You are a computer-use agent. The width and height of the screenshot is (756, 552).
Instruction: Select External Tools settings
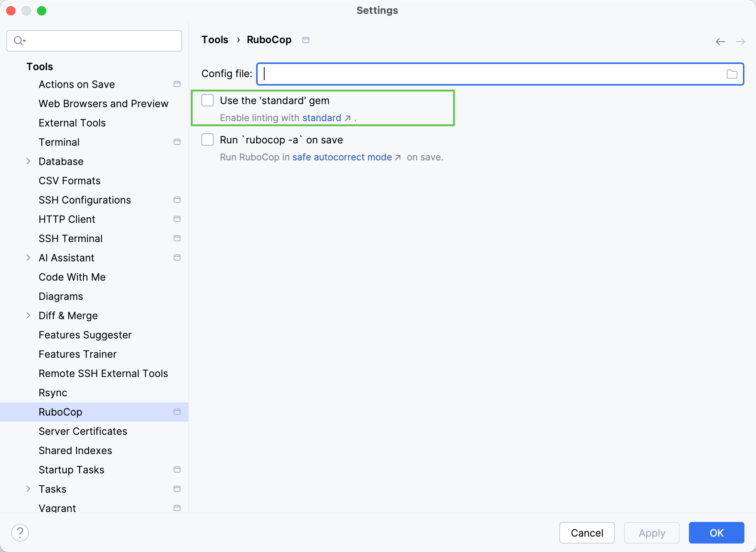[x=72, y=123]
